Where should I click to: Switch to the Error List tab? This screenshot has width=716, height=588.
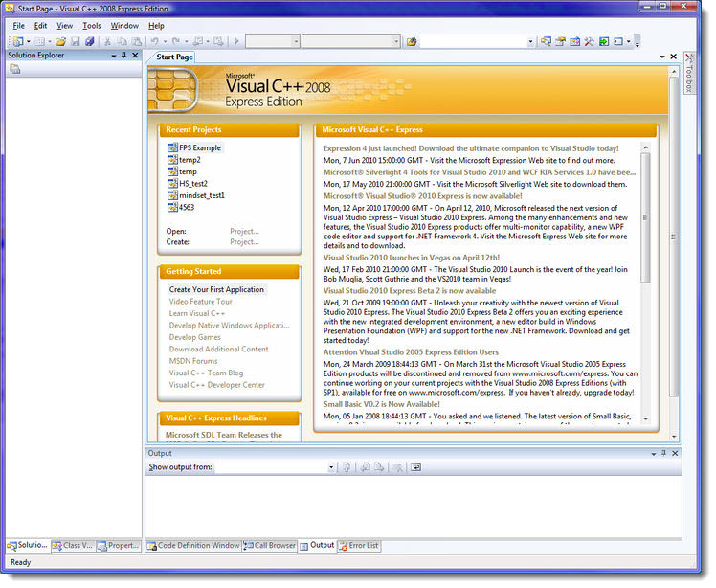click(359, 546)
